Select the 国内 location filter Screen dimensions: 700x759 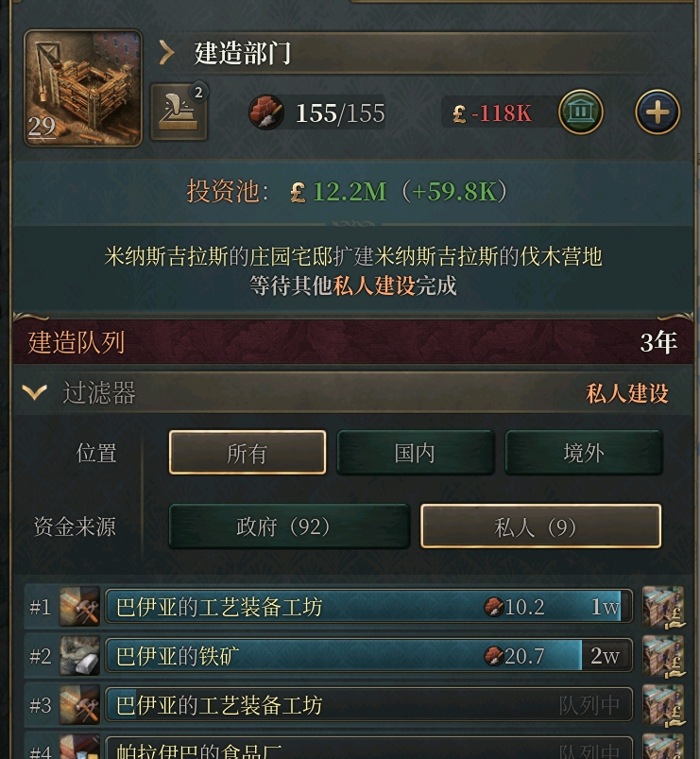coord(415,453)
